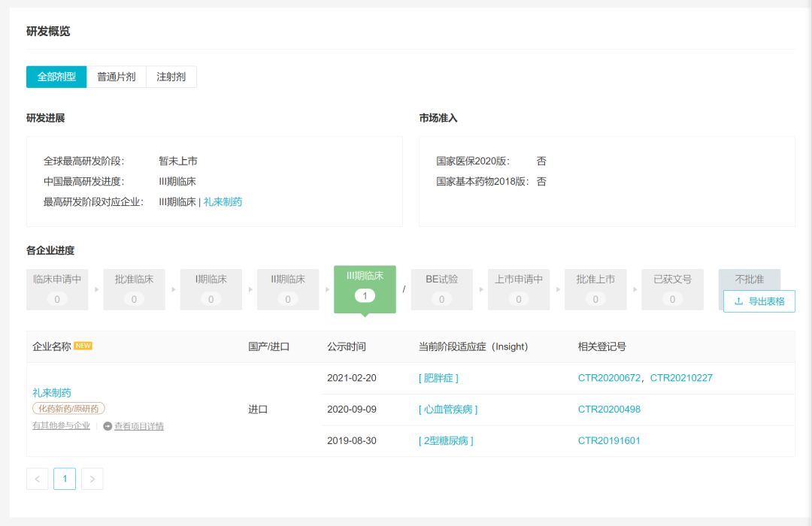This screenshot has width=812, height=526.
Task: Open registration number CTR20200672
Action: click(609, 378)
